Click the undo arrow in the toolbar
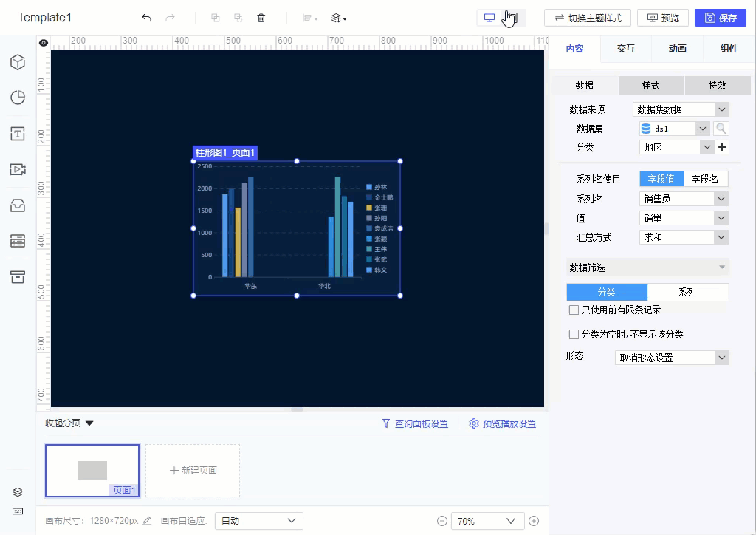The width and height of the screenshot is (756, 535). 146,17
